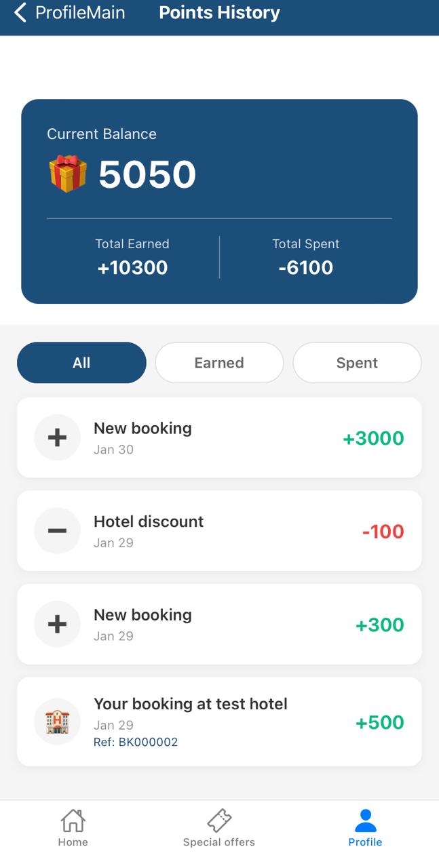The width and height of the screenshot is (439, 868).
Task: Tap the Total Earned amount +10300
Action: (132, 267)
